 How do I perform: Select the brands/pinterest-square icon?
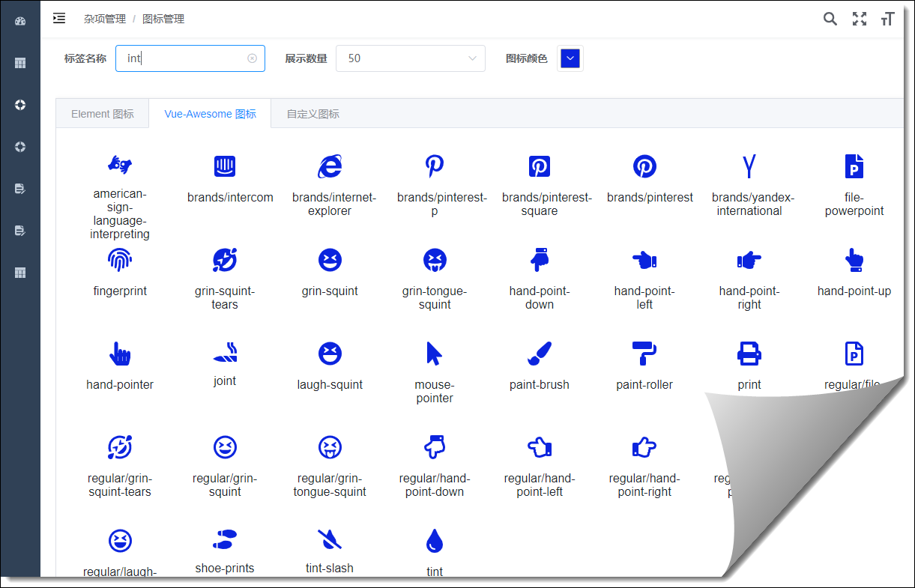tap(540, 166)
